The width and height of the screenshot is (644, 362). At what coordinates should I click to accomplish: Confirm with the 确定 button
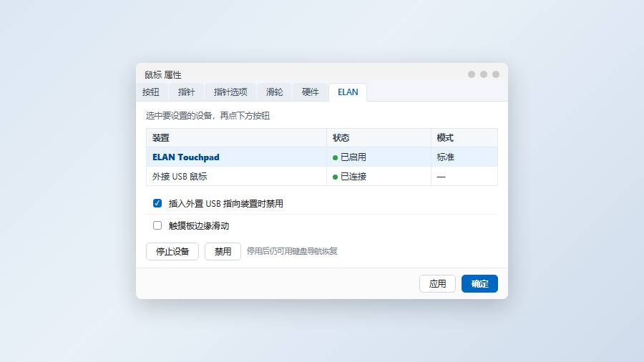479,283
